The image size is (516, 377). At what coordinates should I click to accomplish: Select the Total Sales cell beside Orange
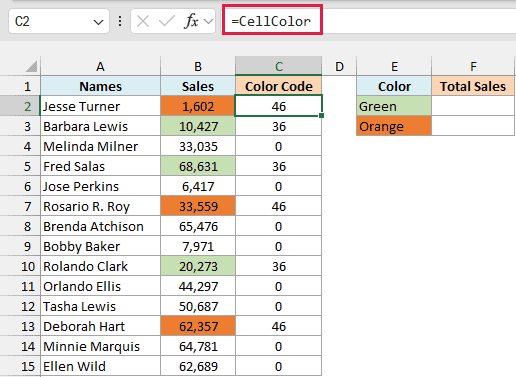pos(473,126)
